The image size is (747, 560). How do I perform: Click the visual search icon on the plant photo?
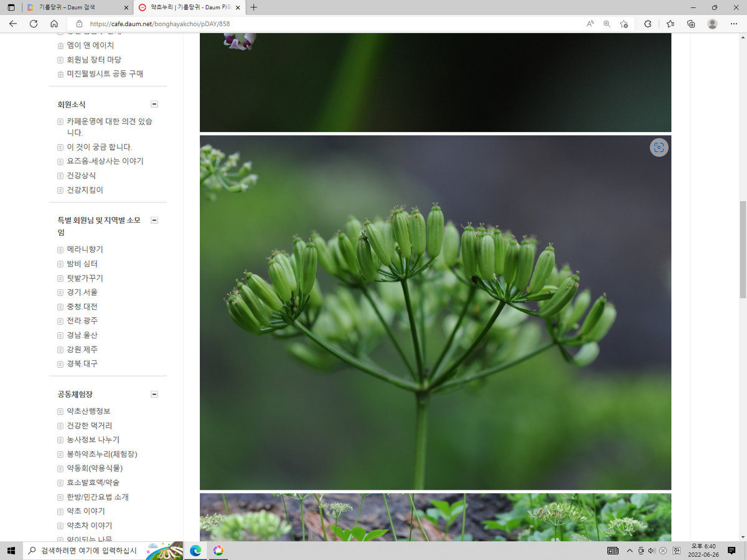pos(659,147)
